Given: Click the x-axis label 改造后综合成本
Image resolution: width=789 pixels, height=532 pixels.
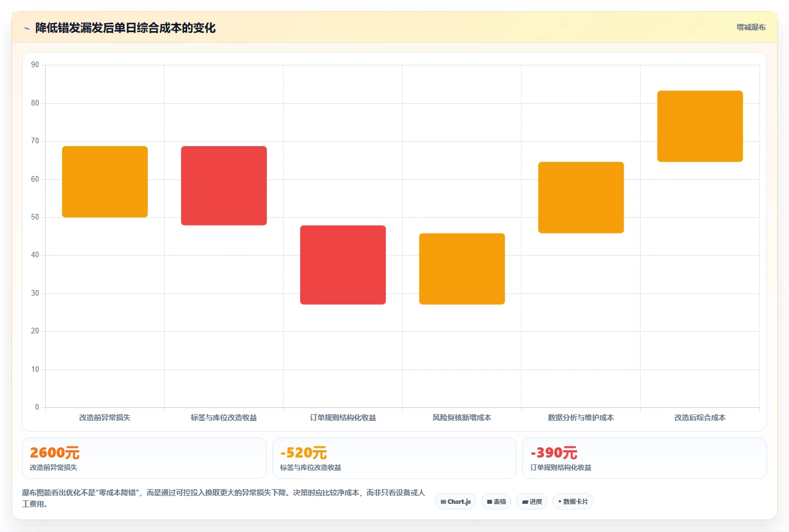Looking at the screenshot, I should click(x=700, y=417).
